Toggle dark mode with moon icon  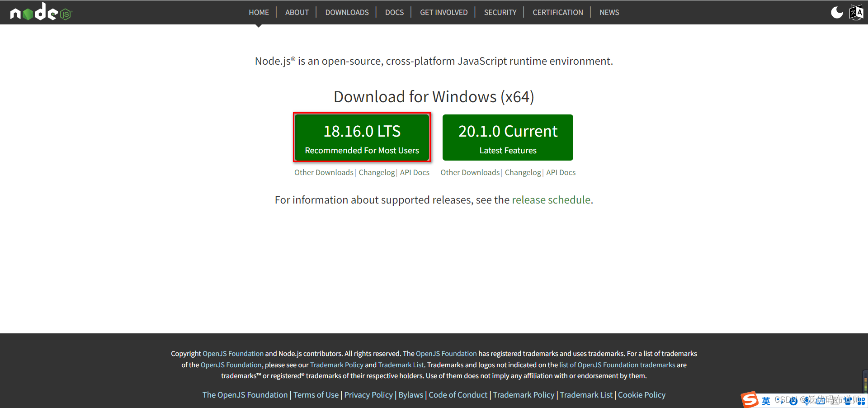[x=837, y=12]
